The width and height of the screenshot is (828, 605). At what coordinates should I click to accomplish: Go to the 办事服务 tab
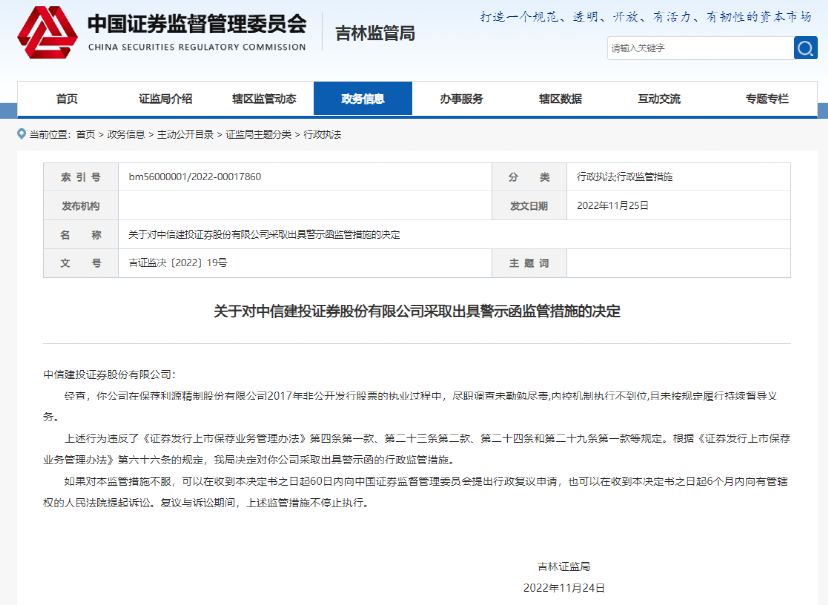pos(461,99)
